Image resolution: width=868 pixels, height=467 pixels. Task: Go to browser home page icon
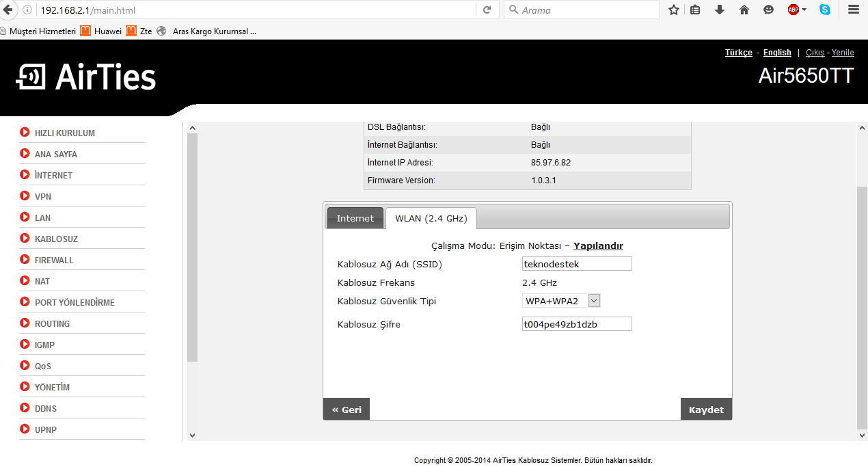pyautogui.click(x=744, y=10)
